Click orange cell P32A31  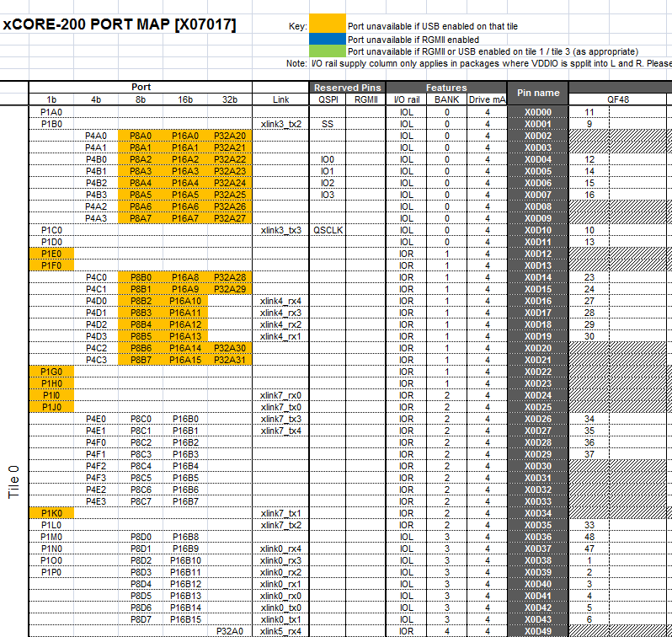click(230, 360)
